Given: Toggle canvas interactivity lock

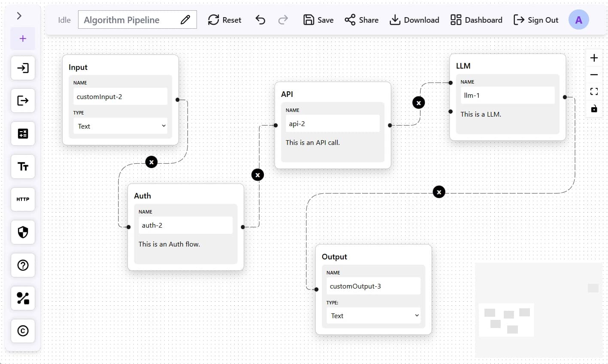Looking at the screenshot, I should [x=594, y=108].
